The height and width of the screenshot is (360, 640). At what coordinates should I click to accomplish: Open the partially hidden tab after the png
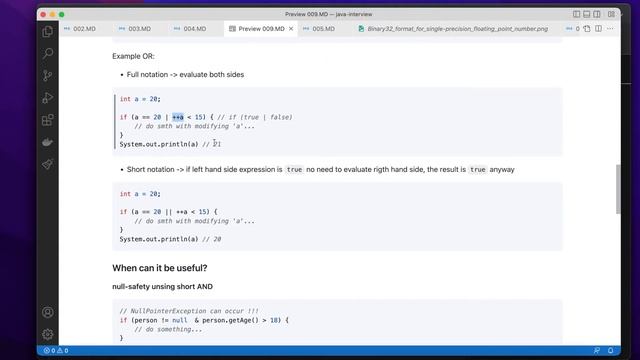571,29
